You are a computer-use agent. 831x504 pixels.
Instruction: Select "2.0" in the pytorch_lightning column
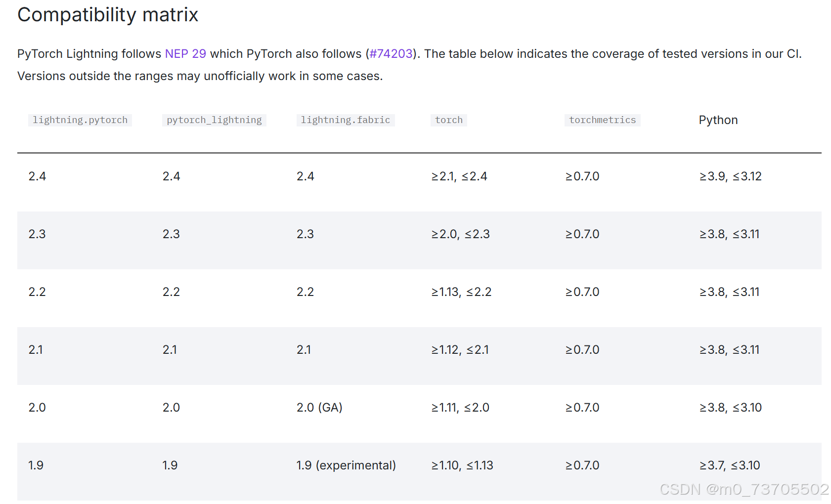[x=171, y=408]
